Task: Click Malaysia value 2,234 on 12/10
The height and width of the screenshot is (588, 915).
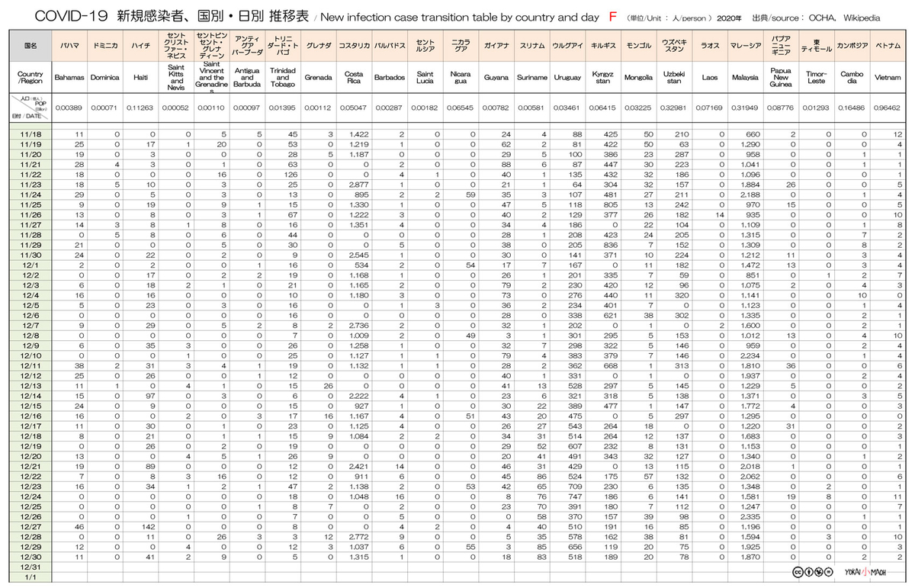Action: coord(750,355)
